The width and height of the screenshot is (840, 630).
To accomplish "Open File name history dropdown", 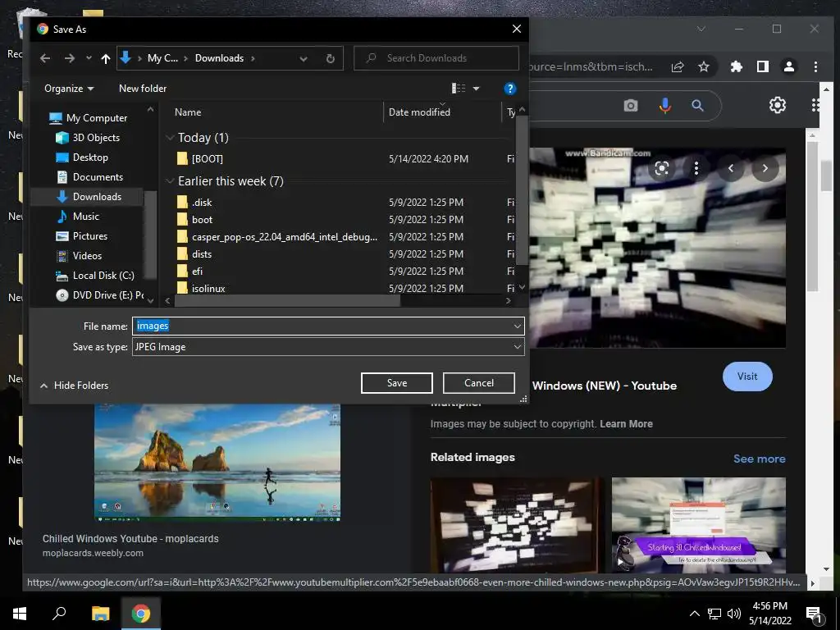I will pyautogui.click(x=517, y=326).
